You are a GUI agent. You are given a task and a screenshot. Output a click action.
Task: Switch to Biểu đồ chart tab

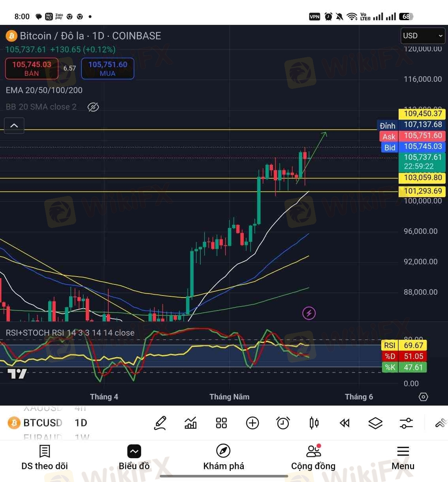tap(134, 458)
